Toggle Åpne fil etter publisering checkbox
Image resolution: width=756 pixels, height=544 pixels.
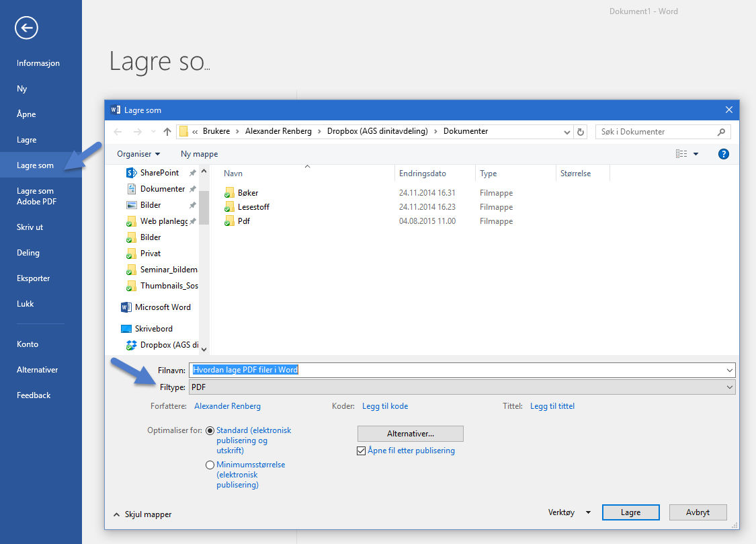(x=361, y=451)
